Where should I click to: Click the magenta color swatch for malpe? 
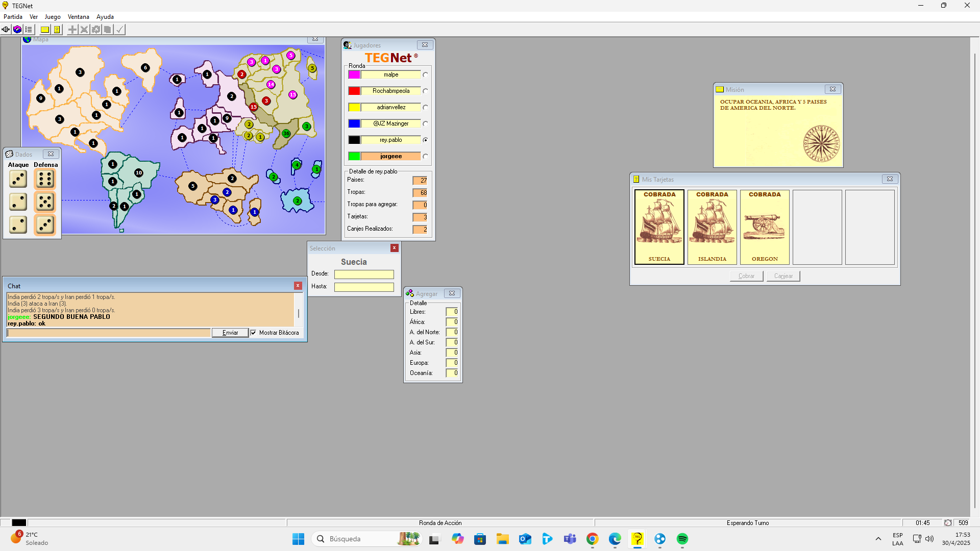tap(354, 75)
